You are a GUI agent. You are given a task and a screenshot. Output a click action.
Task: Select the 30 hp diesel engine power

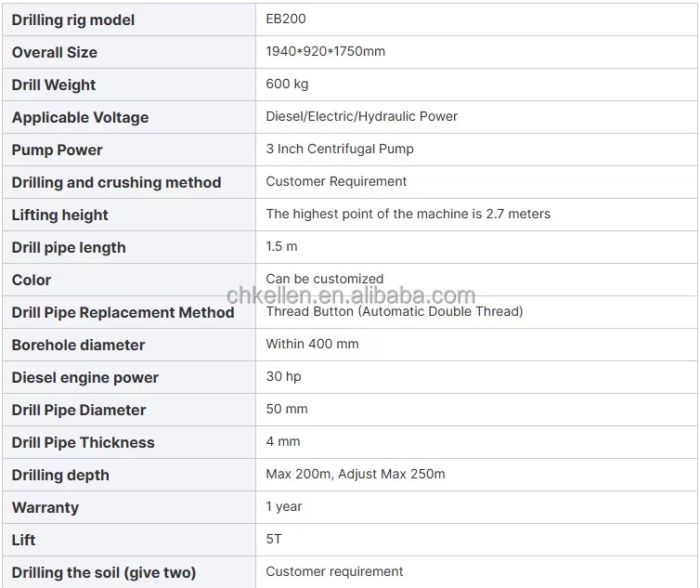(283, 376)
